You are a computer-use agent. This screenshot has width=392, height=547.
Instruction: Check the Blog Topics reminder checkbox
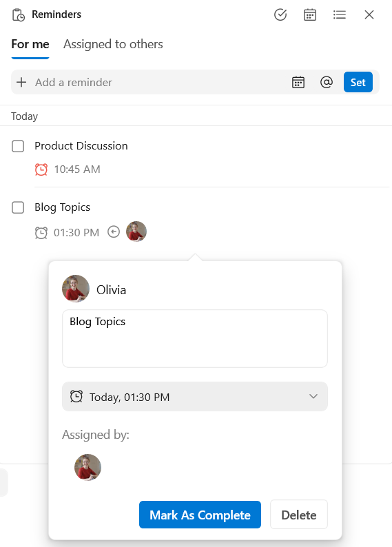pos(18,207)
